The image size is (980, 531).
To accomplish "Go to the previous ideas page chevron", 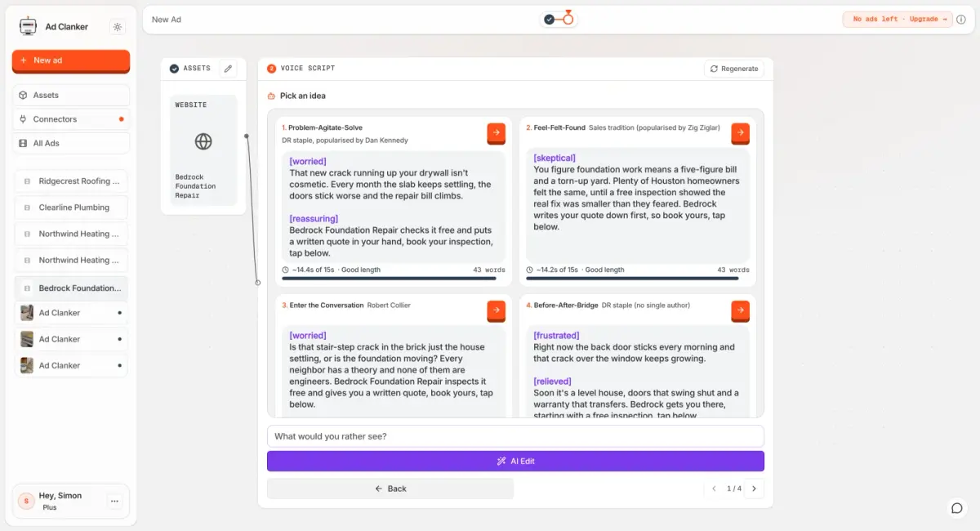I will click(x=714, y=489).
